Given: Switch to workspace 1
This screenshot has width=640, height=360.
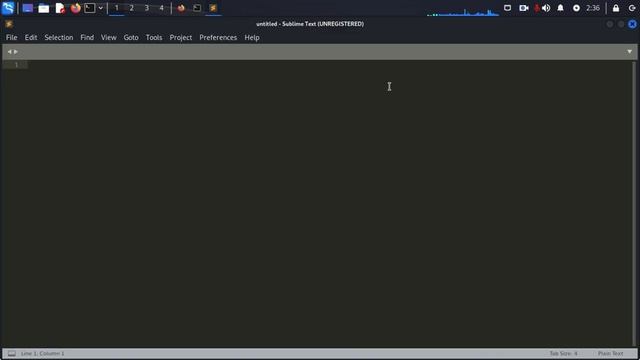Looking at the screenshot, I should [x=117, y=8].
